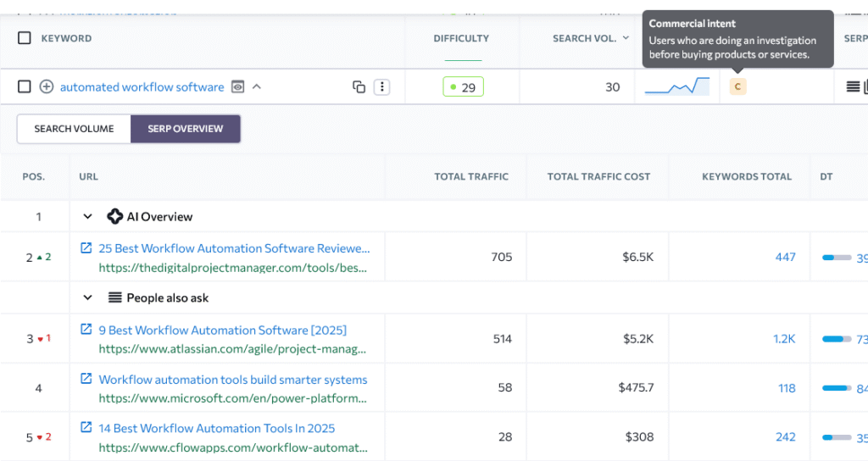Click the KEYWORD column header label
Image resolution: width=868 pixels, height=461 pixels.
(x=66, y=38)
